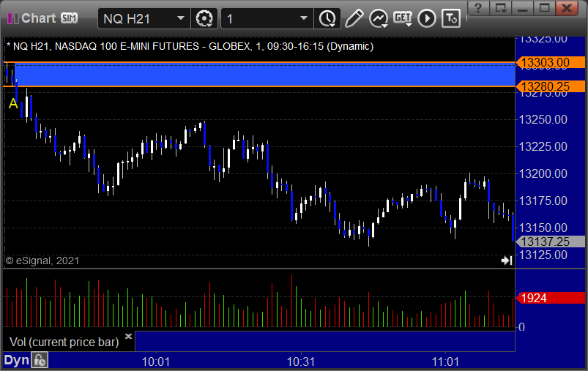This screenshot has height=371, width=588.
Task: Select the pencil drawing tool
Action: click(x=354, y=18)
